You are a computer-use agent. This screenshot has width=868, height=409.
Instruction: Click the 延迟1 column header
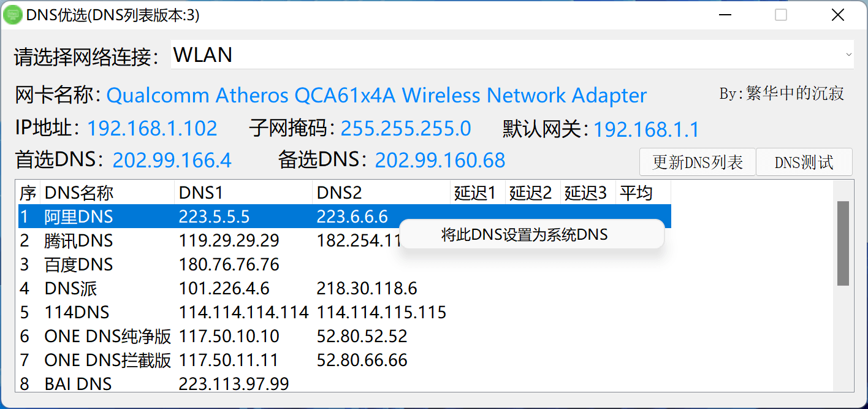coord(477,193)
